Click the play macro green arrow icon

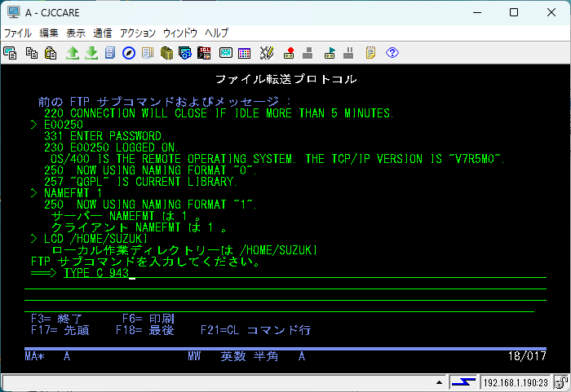330,53
